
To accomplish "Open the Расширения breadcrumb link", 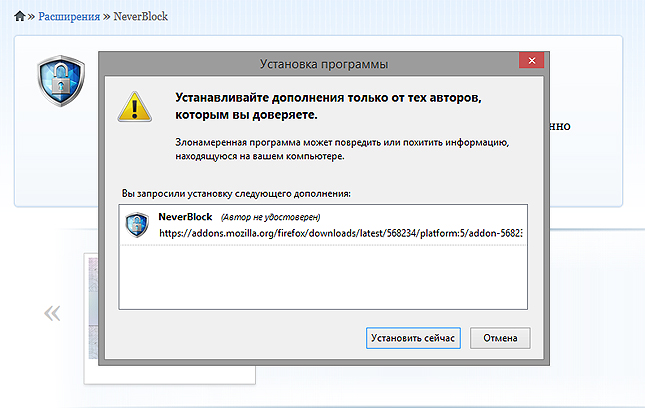I will 71,17.
